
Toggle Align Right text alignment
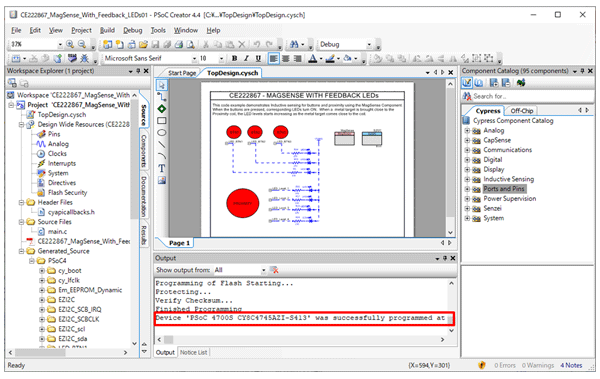click(297, 58)
